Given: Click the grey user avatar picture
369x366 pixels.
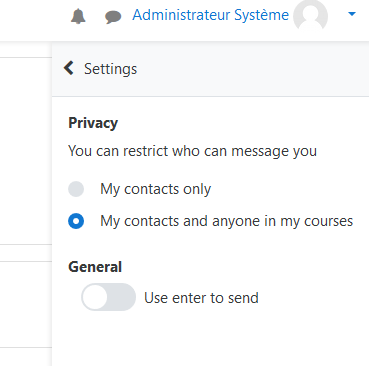Looking at the screenshot, I should (310, 15).
